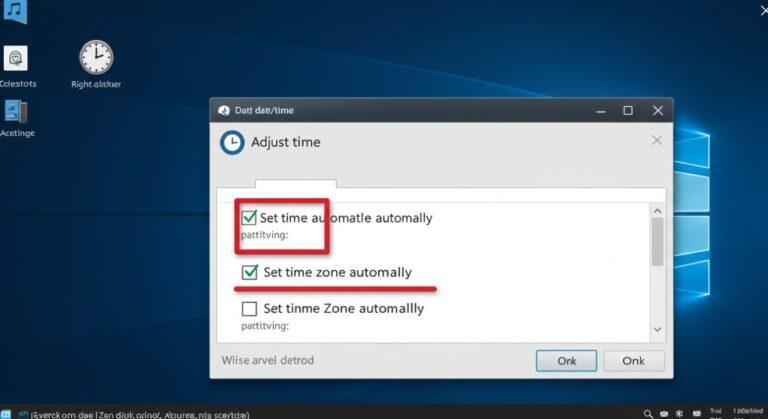Open the Colestots desktop icon
Image resolution: width=768 pixels, height=419 pixels.
(16, 58)
